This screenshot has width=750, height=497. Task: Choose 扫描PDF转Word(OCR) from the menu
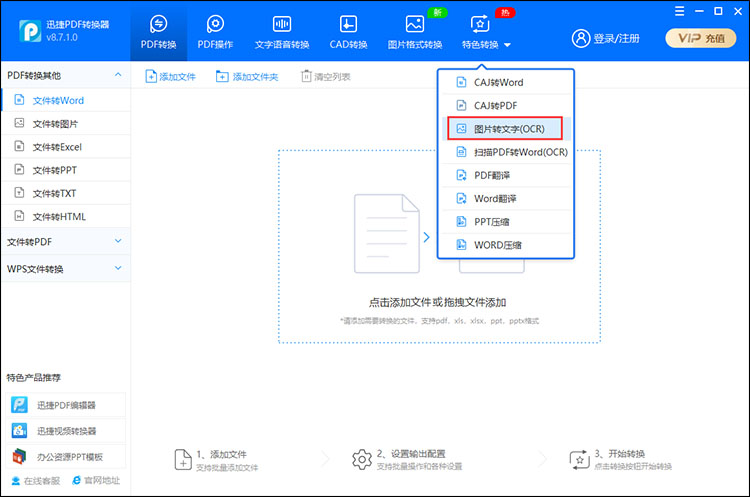click(x=506, y=152)
